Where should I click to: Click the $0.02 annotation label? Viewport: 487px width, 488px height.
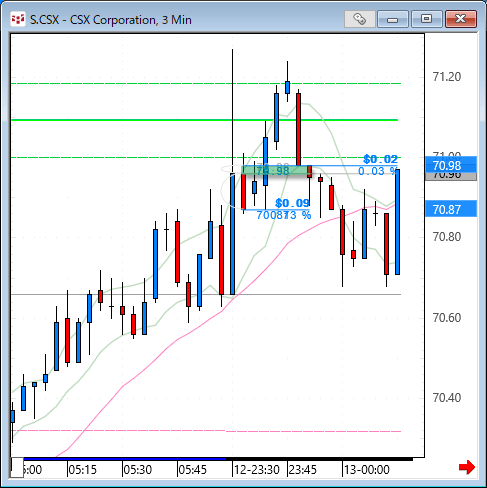point(380,159)
